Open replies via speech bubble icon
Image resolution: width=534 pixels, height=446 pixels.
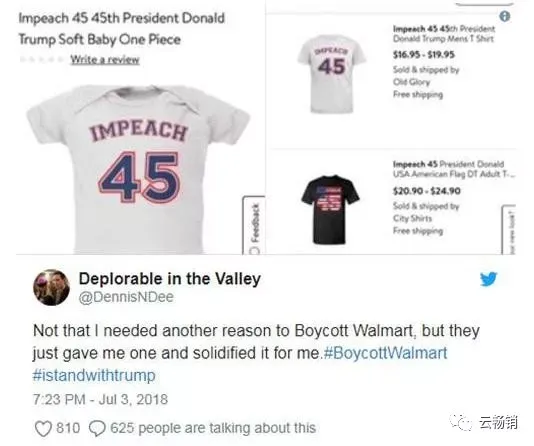(x=97, y=429)
